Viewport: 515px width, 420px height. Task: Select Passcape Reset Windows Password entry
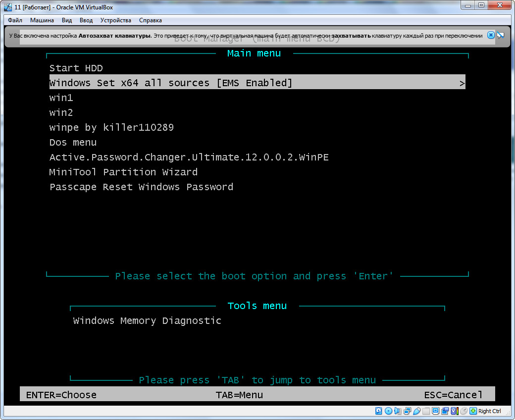pos(141,187)
